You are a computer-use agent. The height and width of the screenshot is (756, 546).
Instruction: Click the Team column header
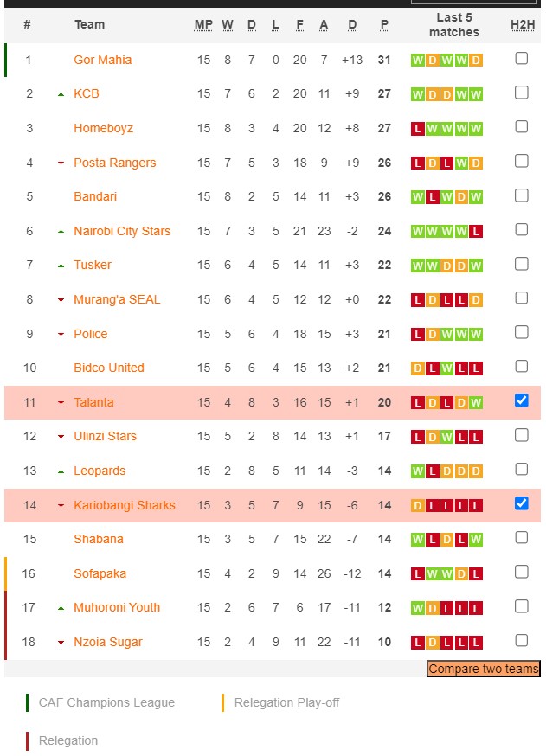pos(89,25)
